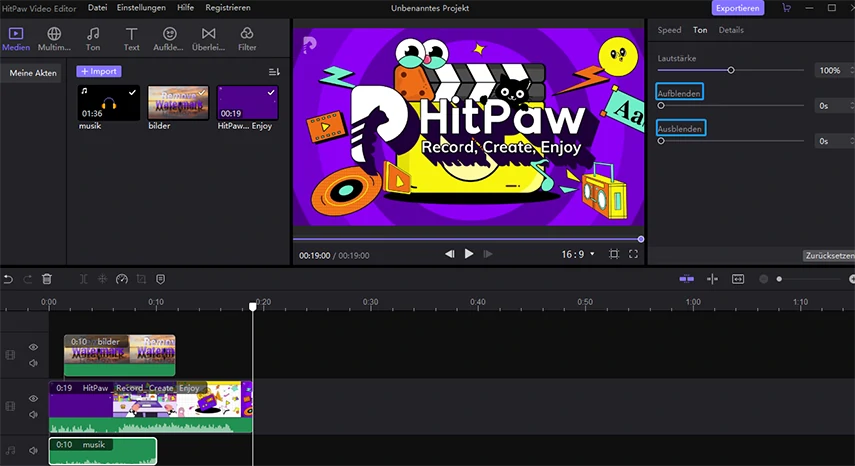This screenshot has height=466, width=855.
Task: Click the Import button
Action: pos(99,71)
